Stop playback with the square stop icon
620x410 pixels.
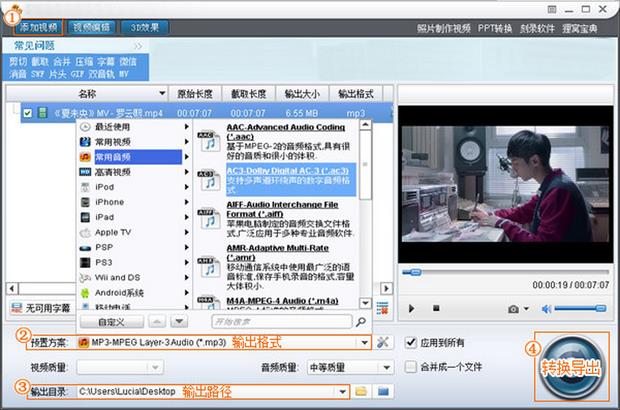click(438, 309)
